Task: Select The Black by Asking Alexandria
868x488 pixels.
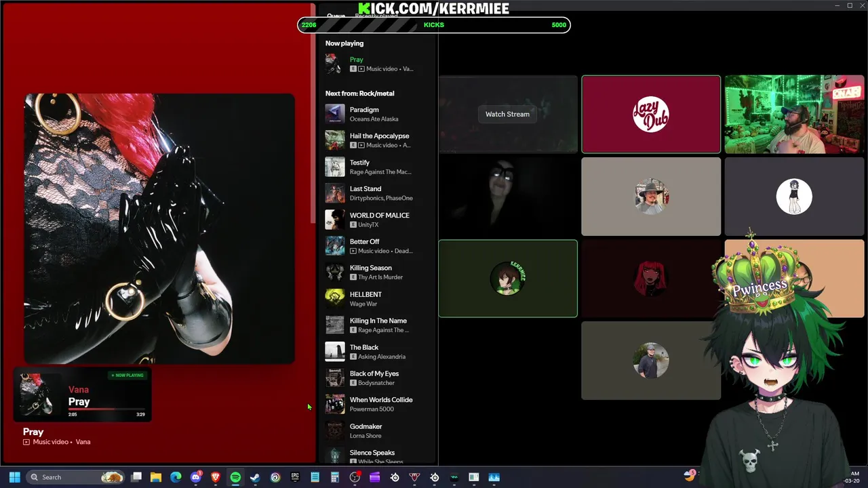Action: coord(376,352)
